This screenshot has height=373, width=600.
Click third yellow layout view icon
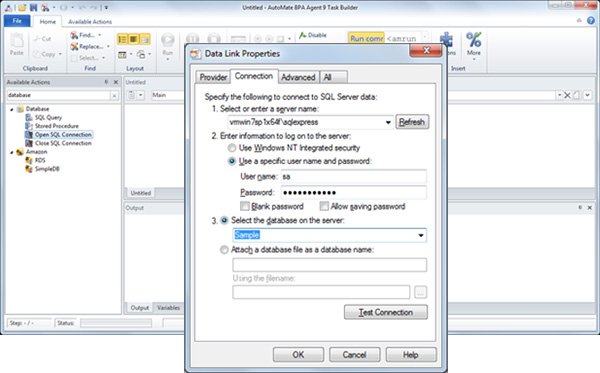pos(145,39)
